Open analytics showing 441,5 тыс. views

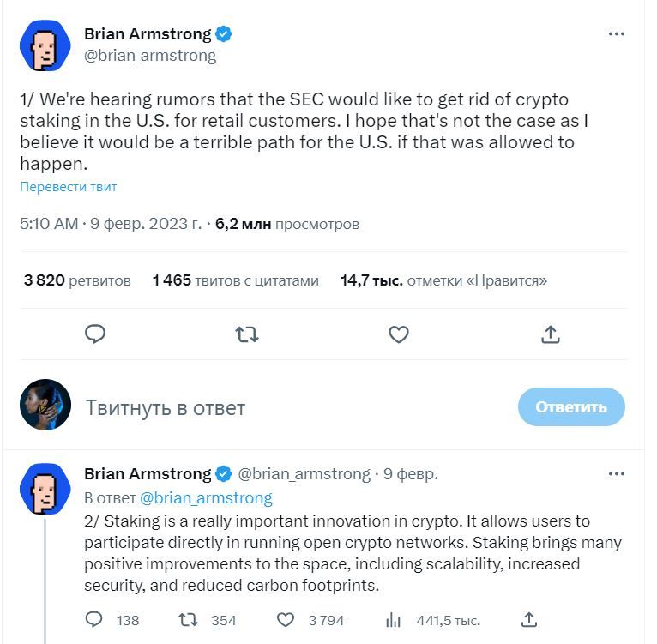[394, 619]
